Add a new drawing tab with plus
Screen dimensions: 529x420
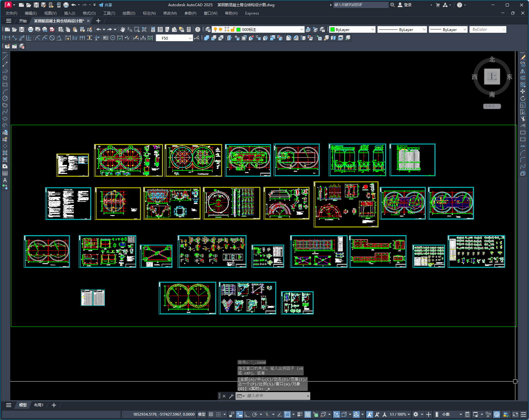click(x=98, y=21)
